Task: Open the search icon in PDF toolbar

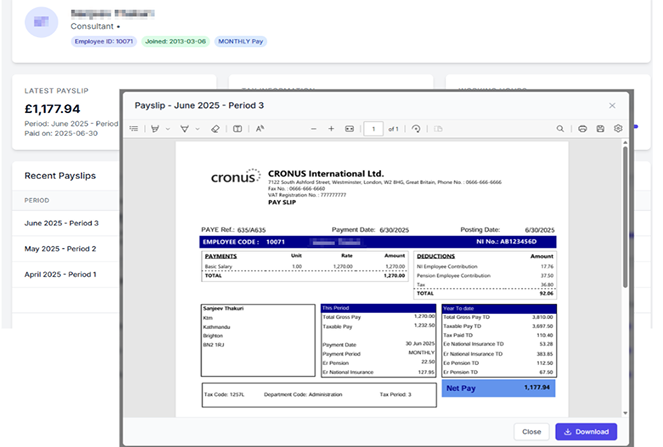Action: click(x=560, y=129)
